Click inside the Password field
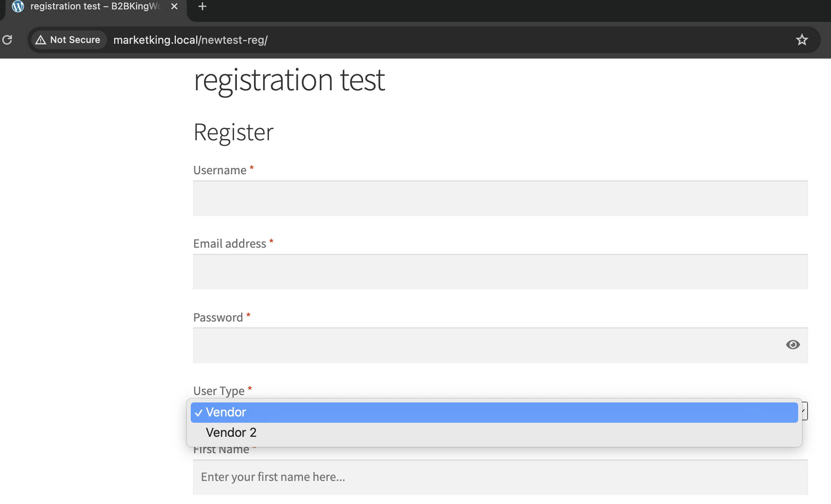 tap(500, 345)
